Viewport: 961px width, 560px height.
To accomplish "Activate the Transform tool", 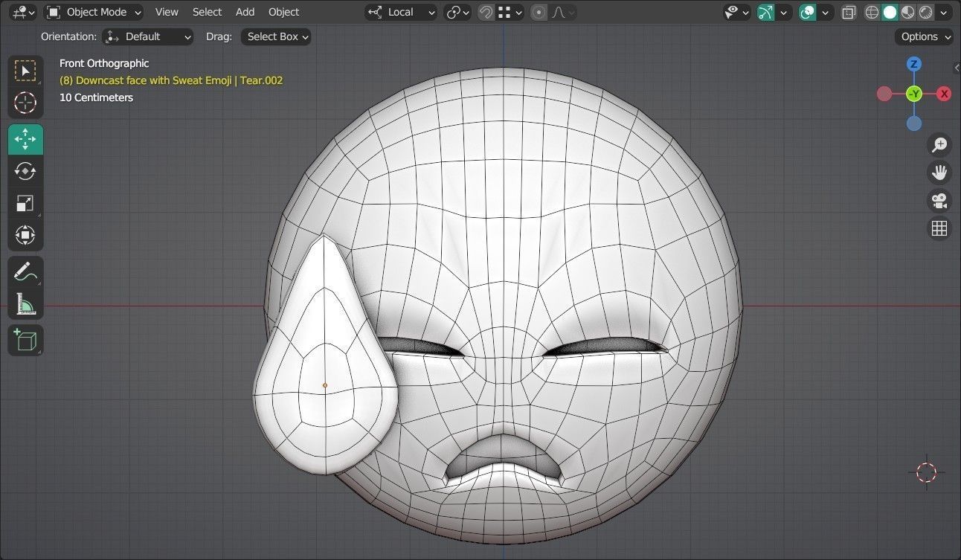I will click(25, 235).
